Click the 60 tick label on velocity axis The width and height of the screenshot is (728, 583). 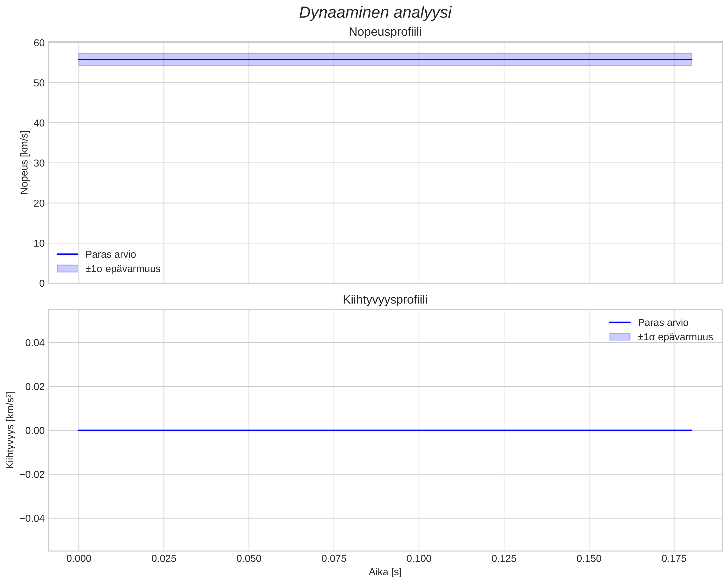pyautogui.click(x=39, y=43)
